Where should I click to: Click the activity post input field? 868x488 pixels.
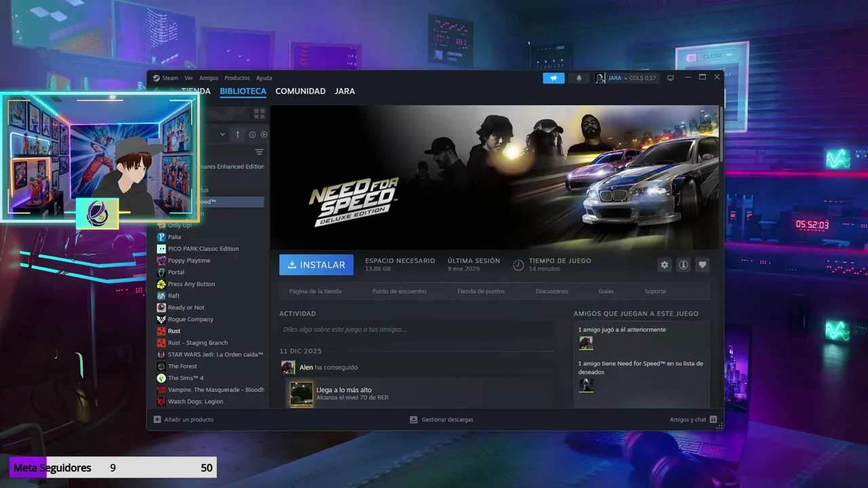tap(417, 329)
